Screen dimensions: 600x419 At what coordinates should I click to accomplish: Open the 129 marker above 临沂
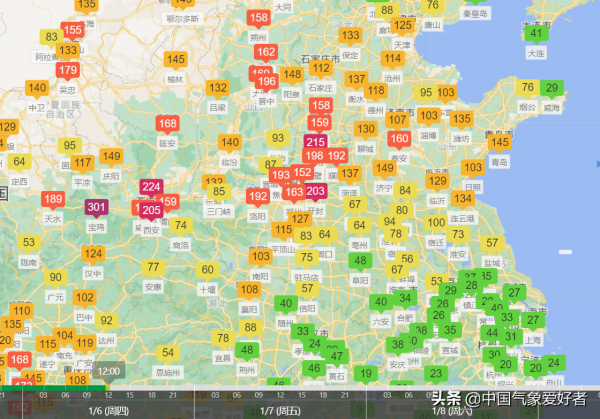tap(438, 181)
